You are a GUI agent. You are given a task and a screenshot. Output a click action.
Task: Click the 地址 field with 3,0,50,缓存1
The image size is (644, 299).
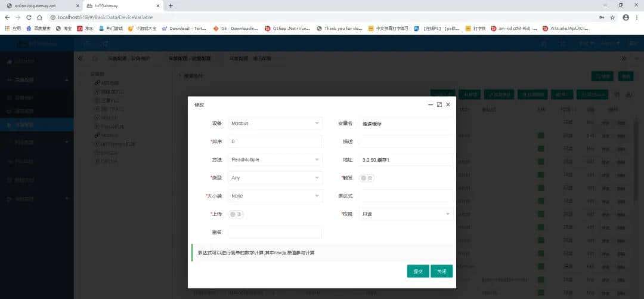(406, 159)
